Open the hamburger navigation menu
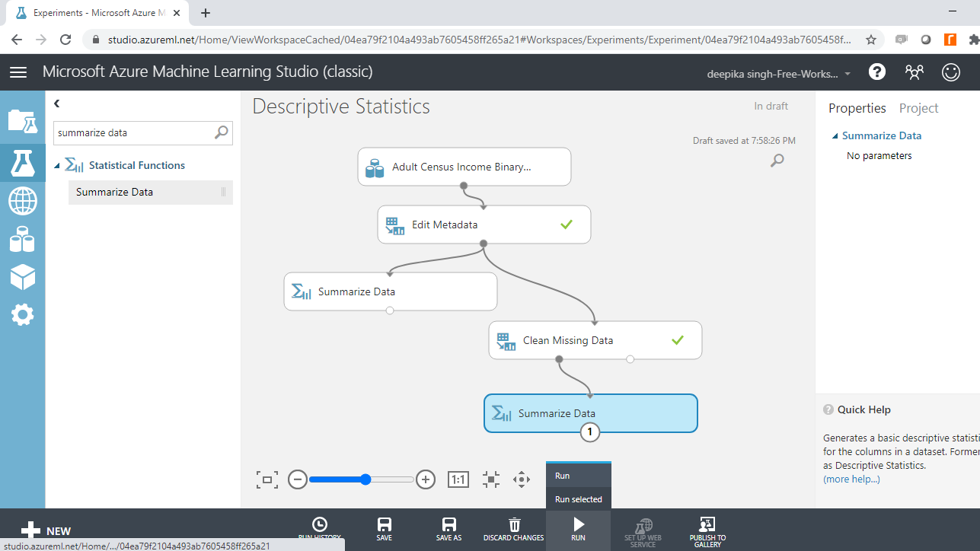Viewport: 980px width, 551px height. (18, 72)
